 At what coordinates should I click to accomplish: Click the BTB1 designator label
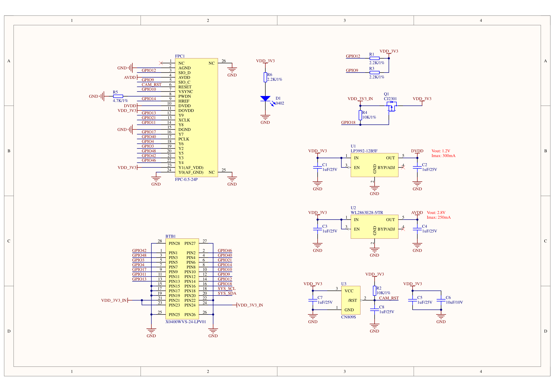[x=170, y=236]
